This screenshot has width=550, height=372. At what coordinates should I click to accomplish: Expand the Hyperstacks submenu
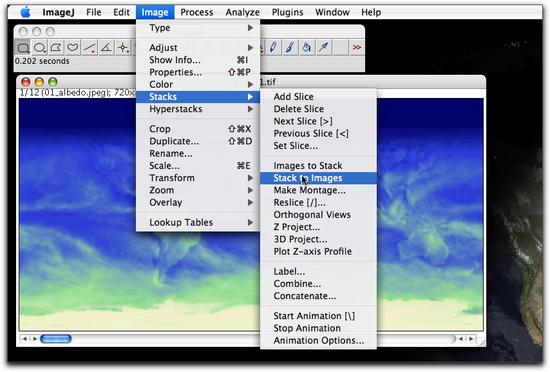[198, 109]
